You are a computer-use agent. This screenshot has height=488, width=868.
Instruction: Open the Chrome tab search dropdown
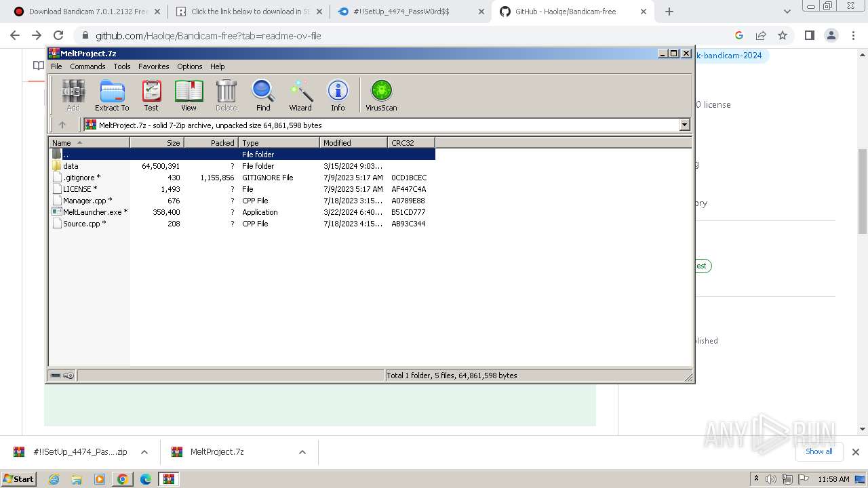[x=787, y=12]
